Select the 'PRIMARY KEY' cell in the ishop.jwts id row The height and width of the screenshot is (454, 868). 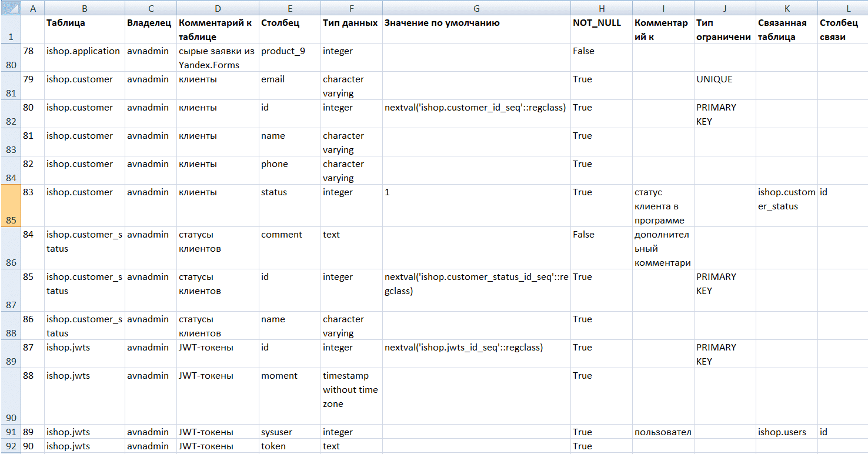point(725,354)
